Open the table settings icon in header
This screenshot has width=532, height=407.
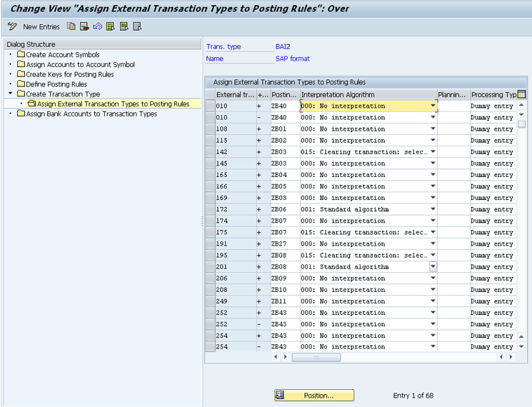tap(521, 94)
